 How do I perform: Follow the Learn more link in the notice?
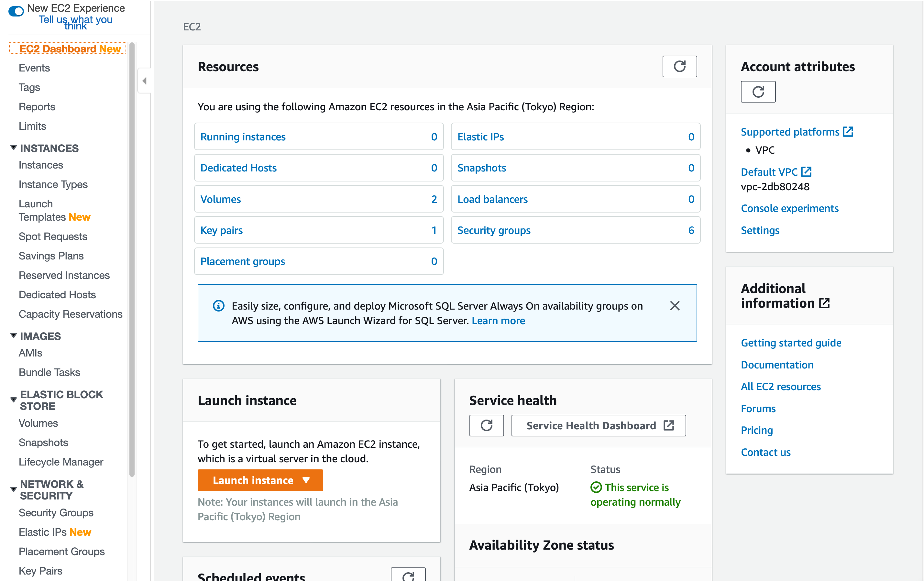(498, 321)
